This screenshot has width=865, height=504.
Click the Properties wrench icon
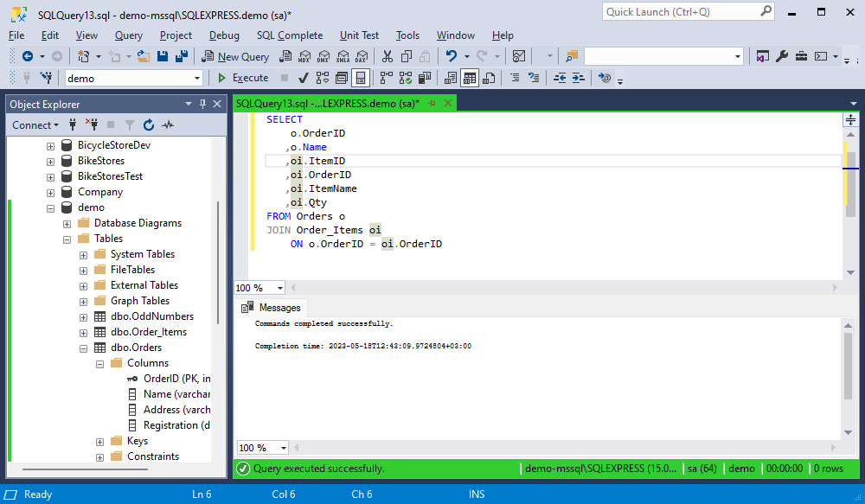coord(782,56)
